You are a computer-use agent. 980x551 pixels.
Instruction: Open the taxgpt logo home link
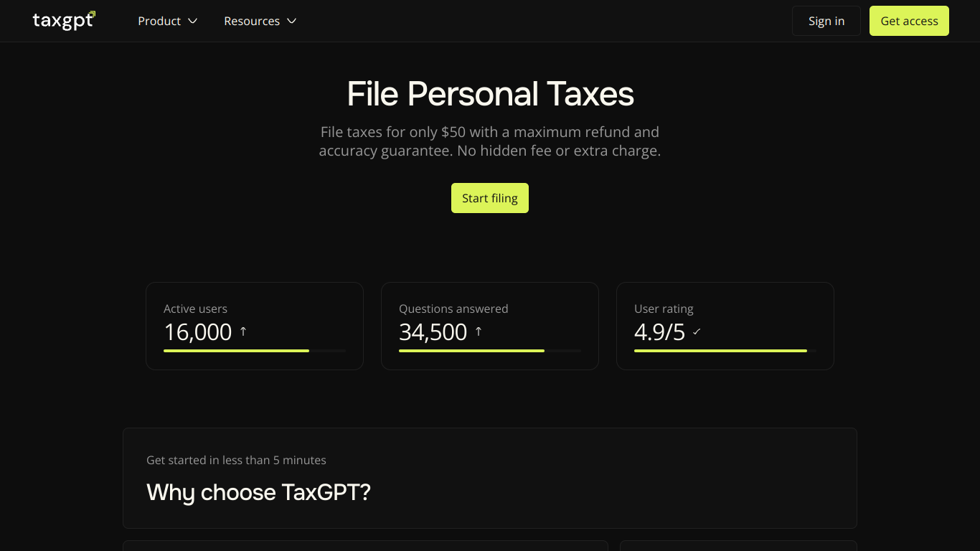[64, 21]
